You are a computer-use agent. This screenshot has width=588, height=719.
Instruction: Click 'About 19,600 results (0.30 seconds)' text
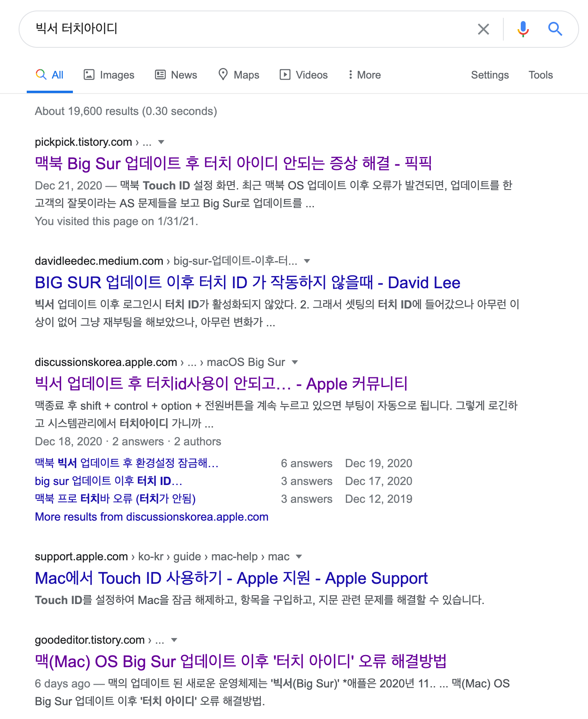coord(126,111)
